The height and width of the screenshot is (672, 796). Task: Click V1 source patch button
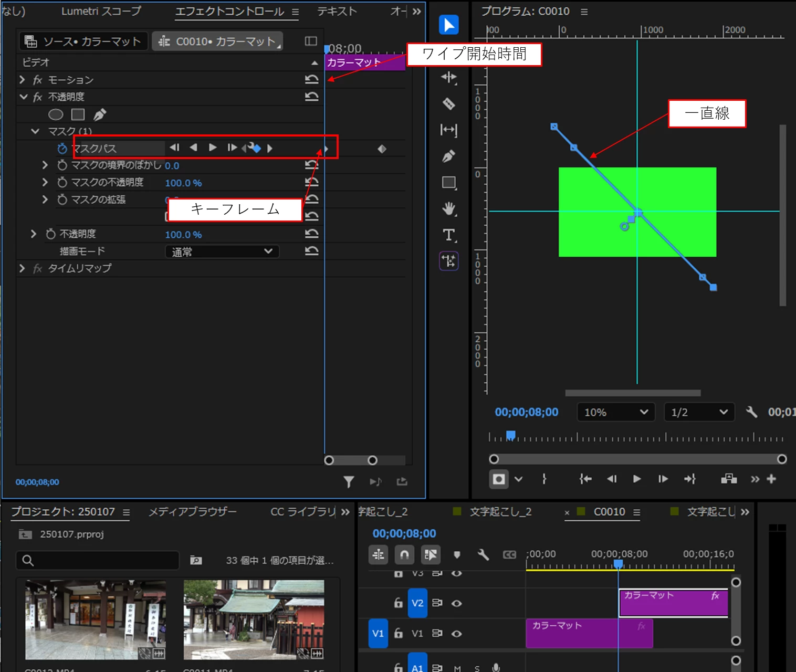tap(378, 633)
